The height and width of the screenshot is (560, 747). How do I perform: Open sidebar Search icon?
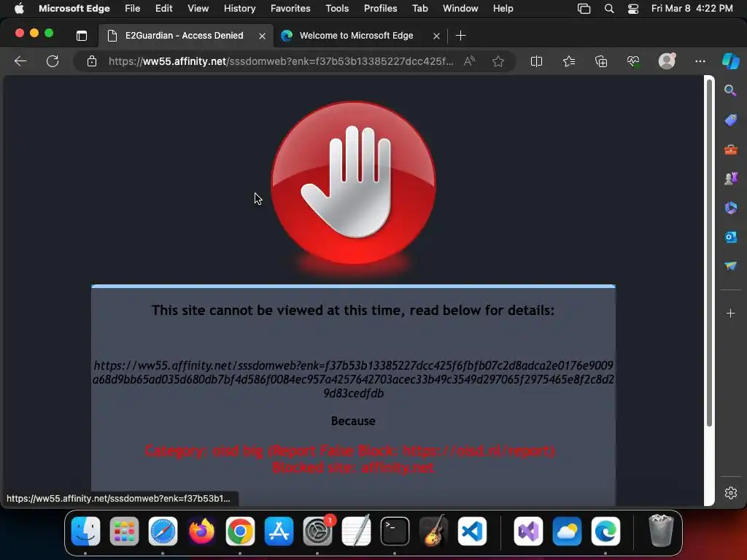[730, 90]
